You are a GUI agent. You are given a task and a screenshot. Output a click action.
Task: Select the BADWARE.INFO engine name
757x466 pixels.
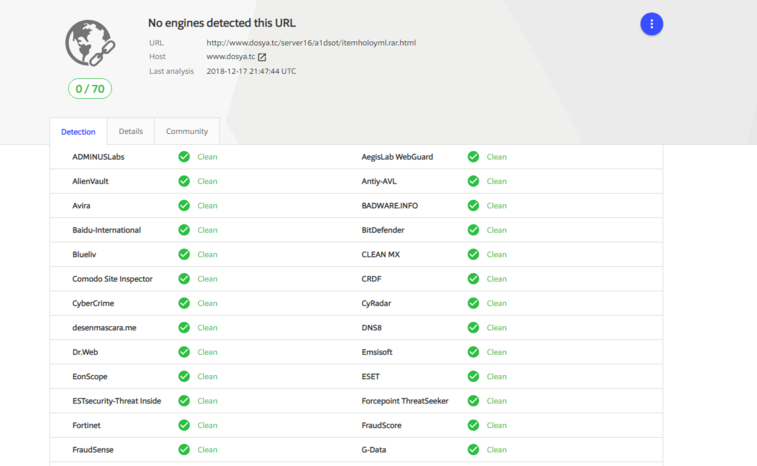[x=390, y=205]
